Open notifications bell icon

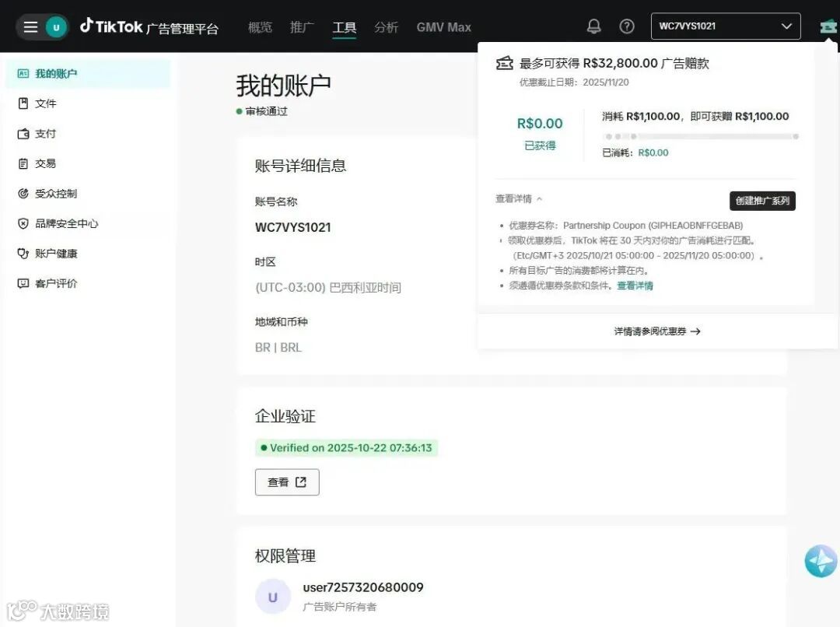coord(593,26)
